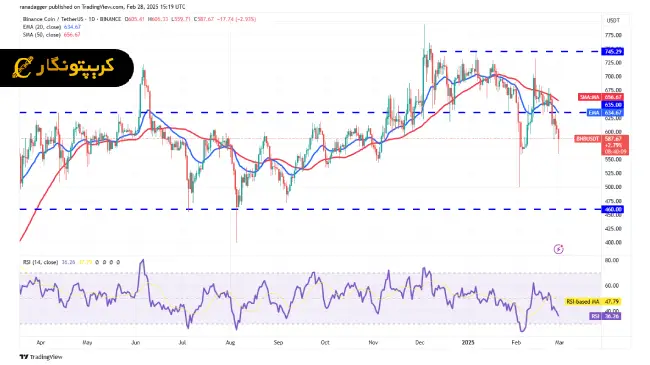This screenshot has height=365, width=650.
Task: Click the Mar label on time axis
Action: pyautogui.click(x=559, y=343)
